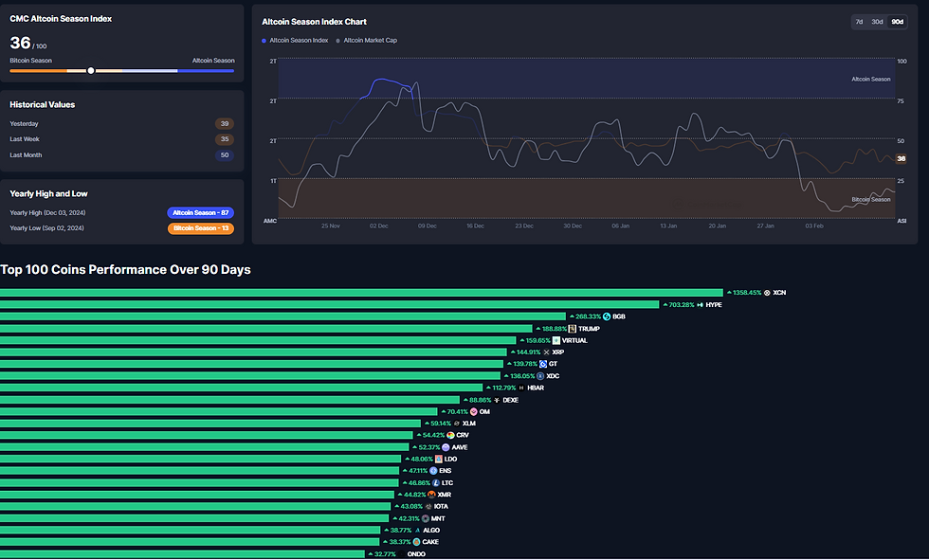
Task: Click the 03 Feb chart date label
Action: [814, 226]
